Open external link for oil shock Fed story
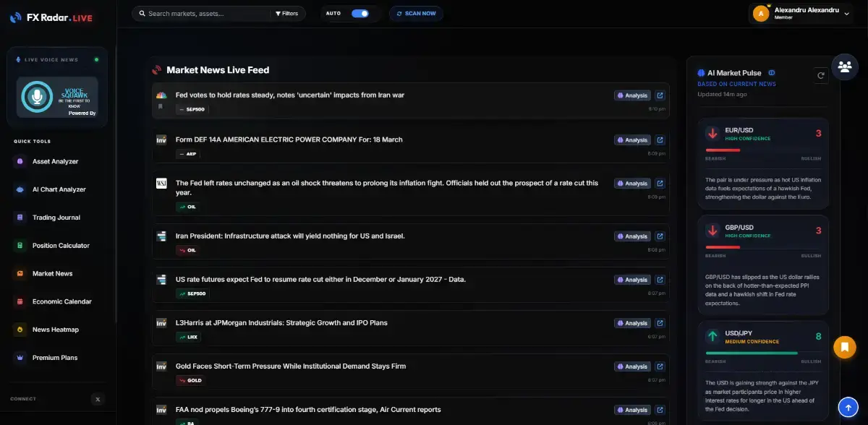868x425 pixels. (x=660, y=184)
